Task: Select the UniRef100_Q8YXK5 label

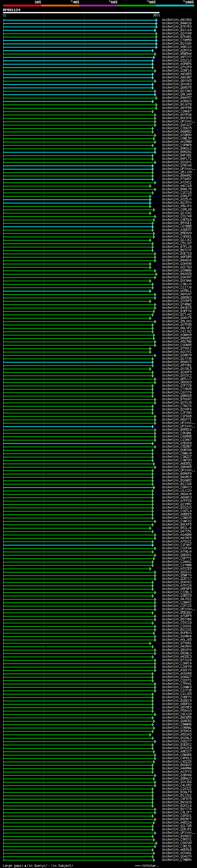Action: click(177, 81)
